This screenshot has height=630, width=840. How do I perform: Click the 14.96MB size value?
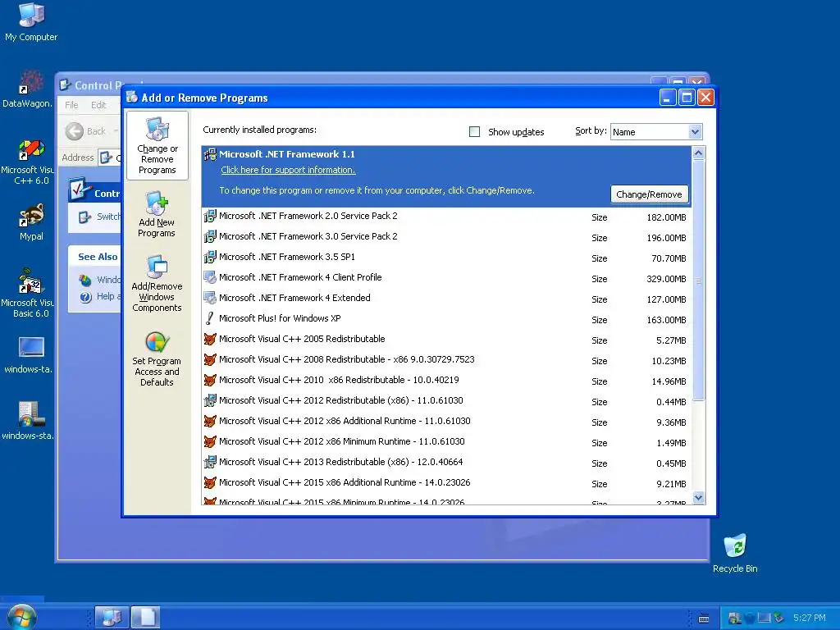pos(669,381)
